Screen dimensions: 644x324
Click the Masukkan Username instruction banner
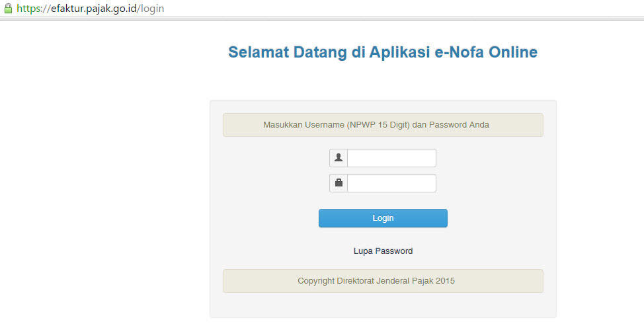383,125
